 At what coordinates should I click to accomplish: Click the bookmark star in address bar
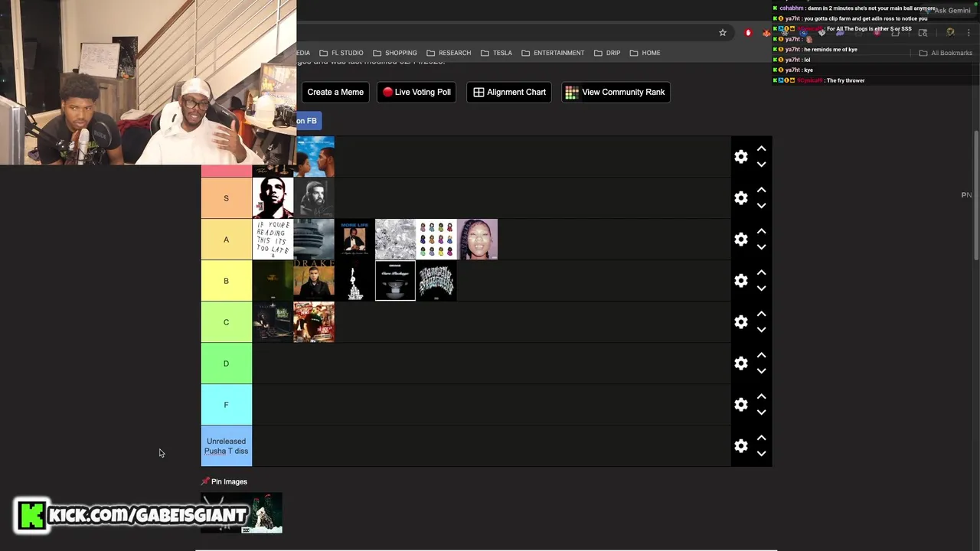coord(722,33)
